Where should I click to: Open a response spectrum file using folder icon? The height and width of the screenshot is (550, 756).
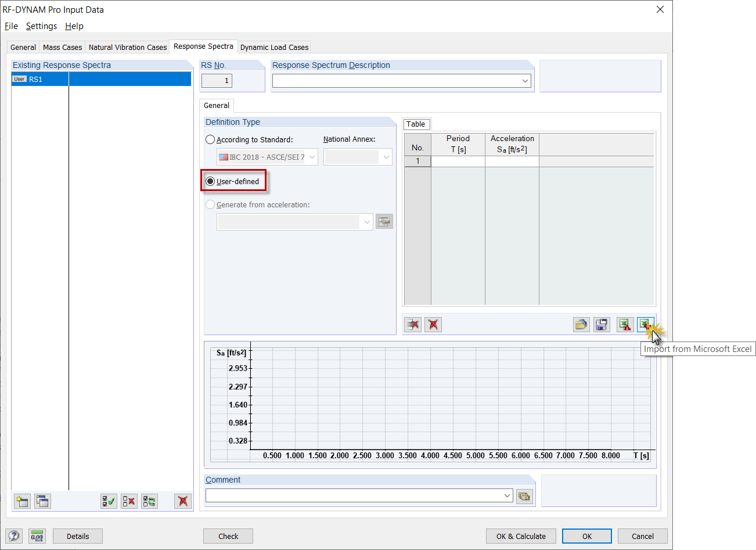click(581, 324)
